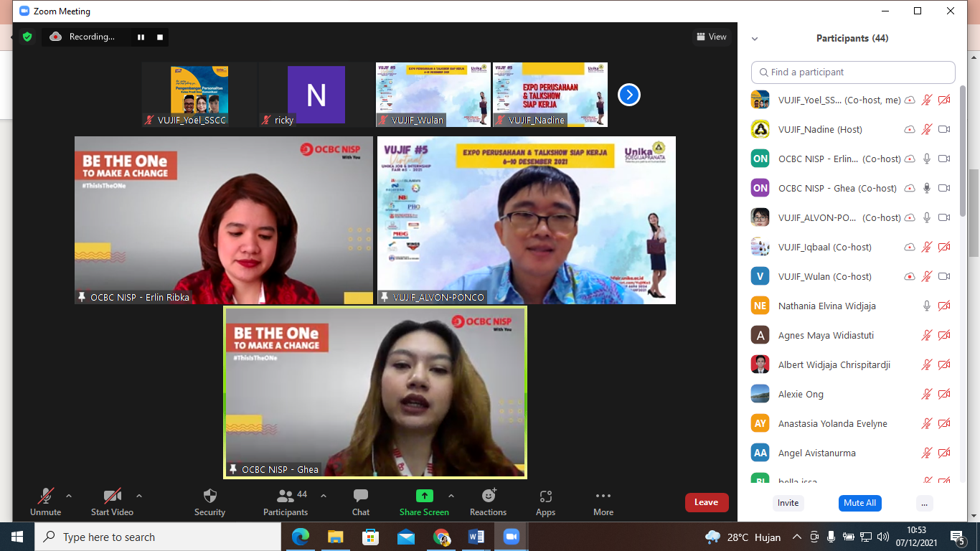
Task: Click recording indicator icon for VUJIF_Iqbaal
Action: (910, 247)
